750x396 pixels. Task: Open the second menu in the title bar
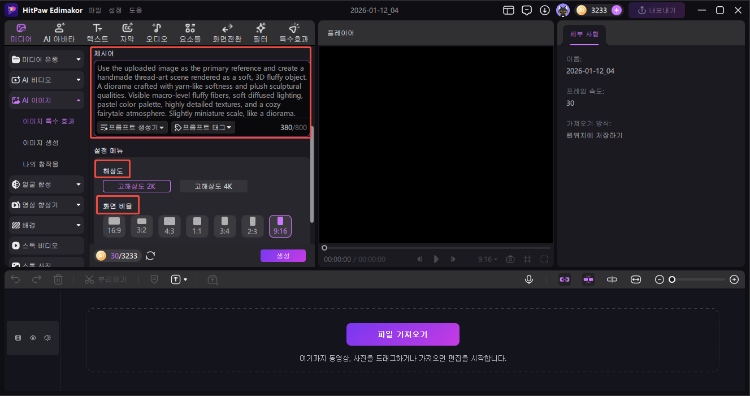click(115, 10)
